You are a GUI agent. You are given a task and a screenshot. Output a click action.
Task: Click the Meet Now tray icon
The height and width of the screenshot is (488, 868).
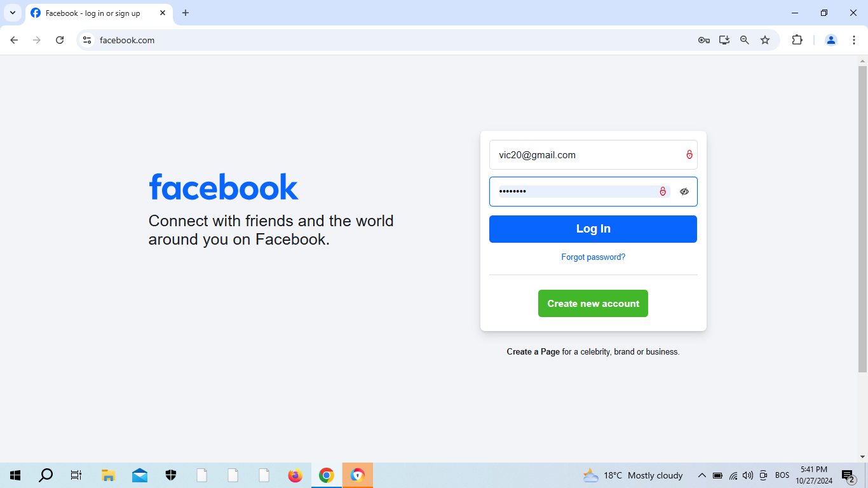pos(763,475)
